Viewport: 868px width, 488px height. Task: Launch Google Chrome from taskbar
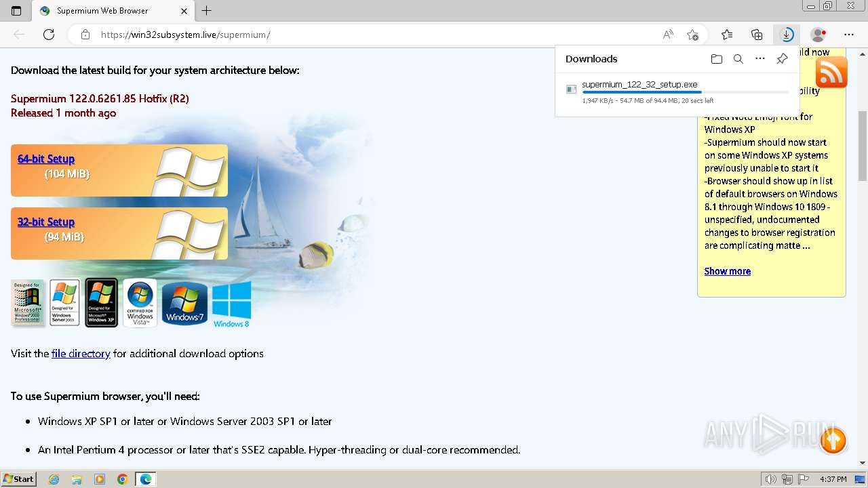pos(123,479)
